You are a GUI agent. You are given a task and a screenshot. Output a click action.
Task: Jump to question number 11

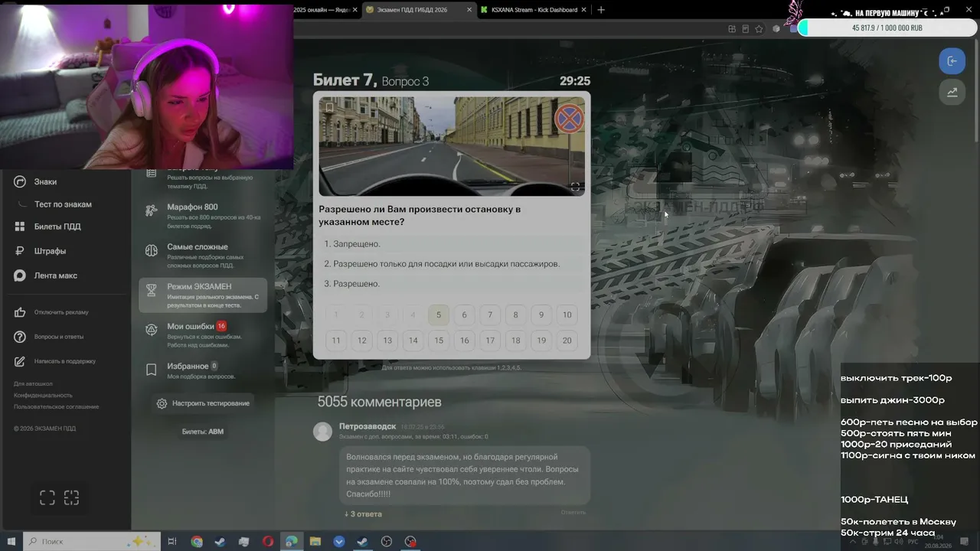(336, 341)
